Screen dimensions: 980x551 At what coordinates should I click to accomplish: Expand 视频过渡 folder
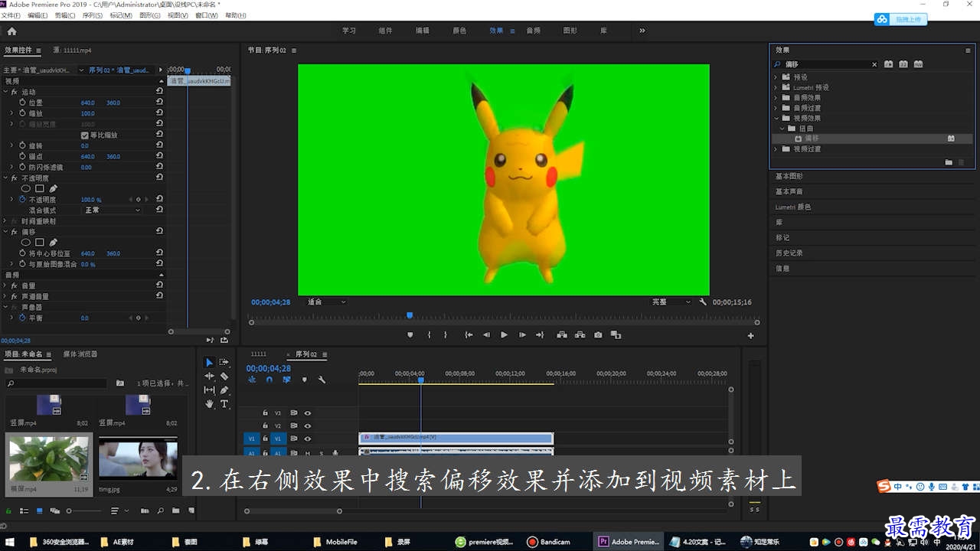coord(776,149)
